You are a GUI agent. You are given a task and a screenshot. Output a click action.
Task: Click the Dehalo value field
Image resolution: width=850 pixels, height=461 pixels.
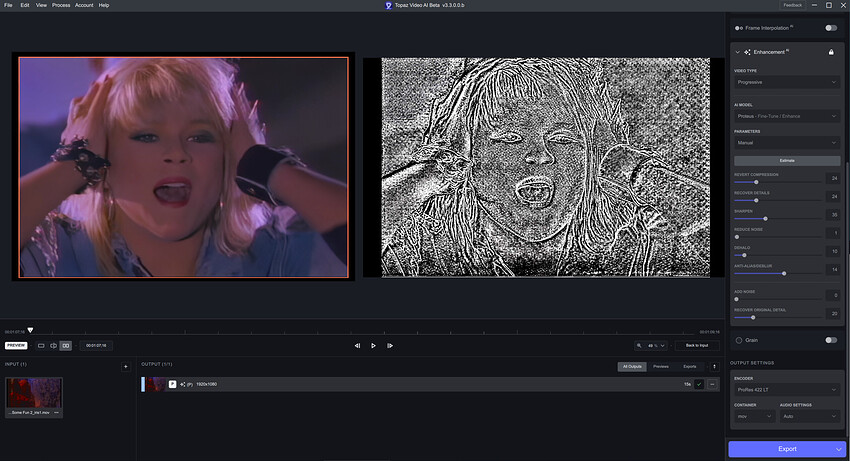pyautogui.click(x=833, y=251)
